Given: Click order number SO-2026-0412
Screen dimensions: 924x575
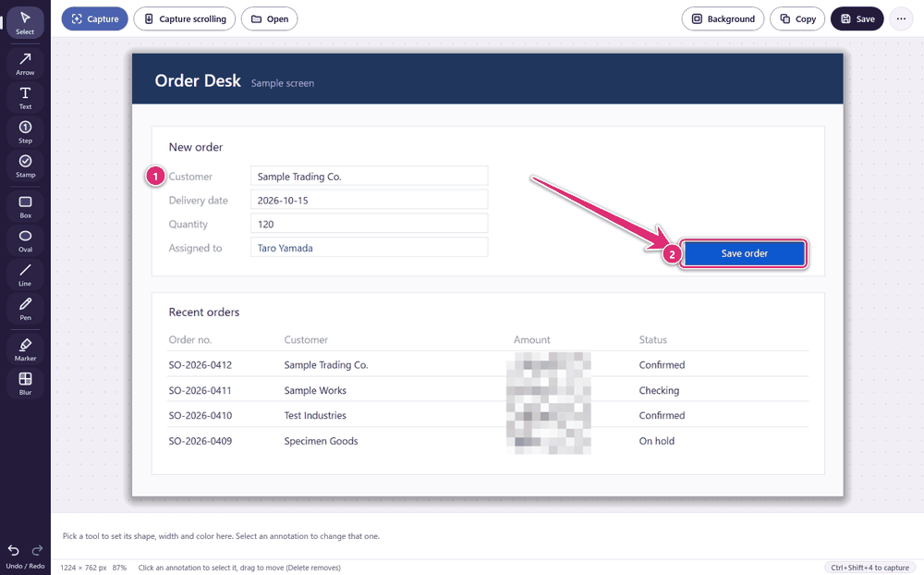Looking at the screenshot, I should (201, 365).
